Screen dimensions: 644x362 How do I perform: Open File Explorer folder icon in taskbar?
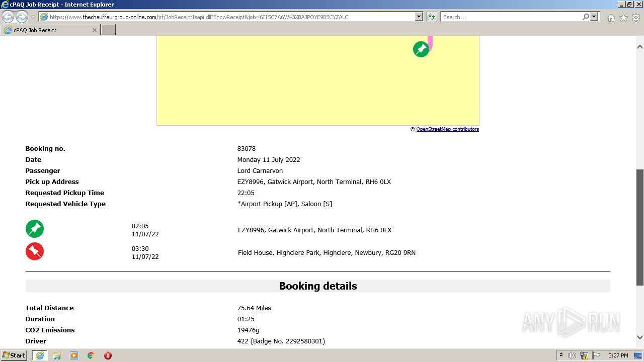pyautogui.click(x=57, y=355)
